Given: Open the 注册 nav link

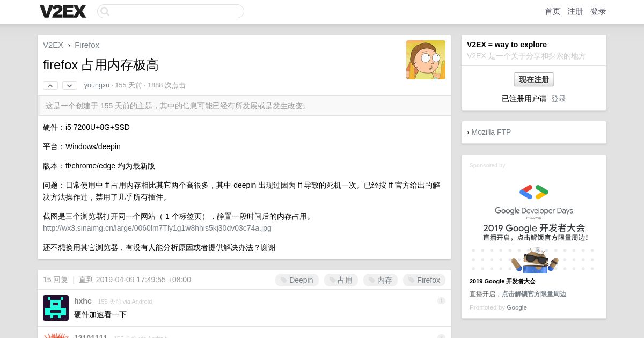Looking at the screenshot, I should pos(575,11).
